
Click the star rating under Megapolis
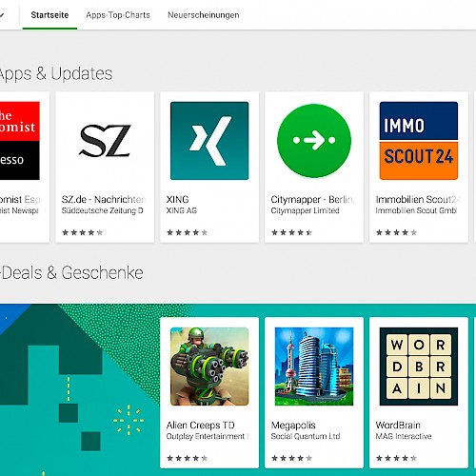[292, 458]
